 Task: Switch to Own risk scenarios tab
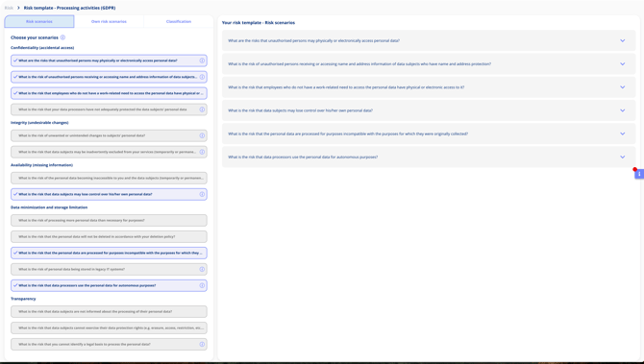(109, 21)
